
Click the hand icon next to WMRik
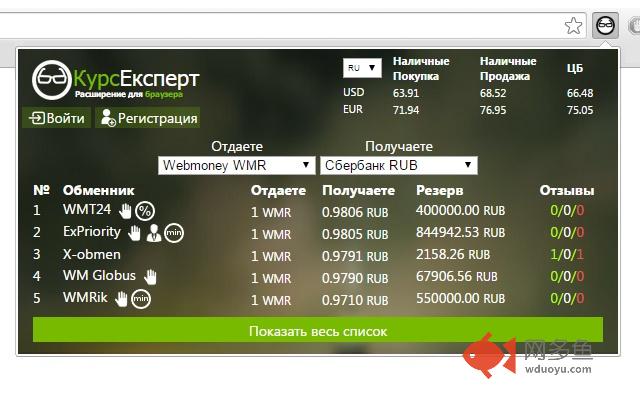[x=121, y=299]
